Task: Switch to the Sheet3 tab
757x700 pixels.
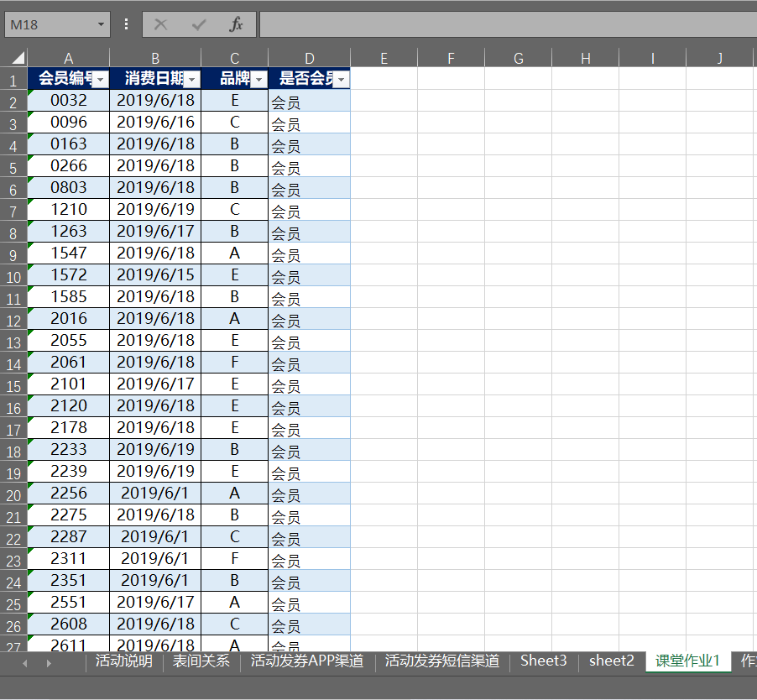Action: [x=544, y=661]
